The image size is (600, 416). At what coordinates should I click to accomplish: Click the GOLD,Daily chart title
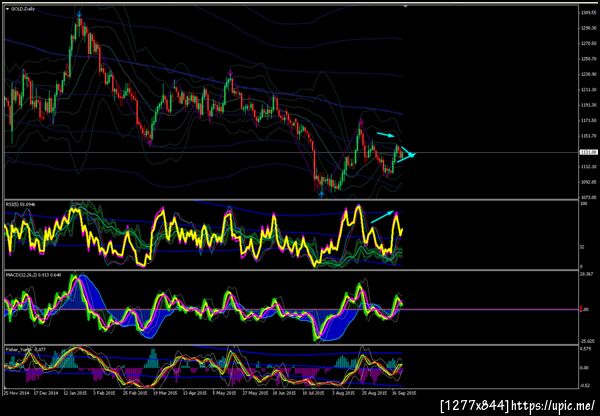(23, 9)
